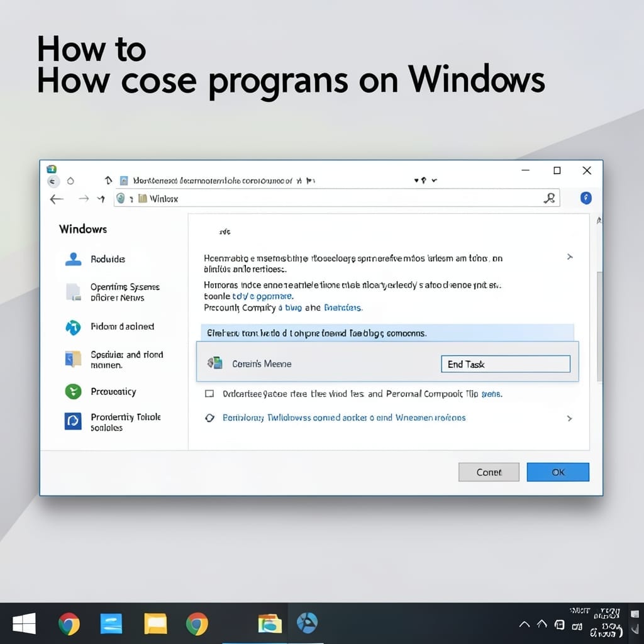
Task: Go forward using the right arrow beside the address bar
Action: click(84, 199)
